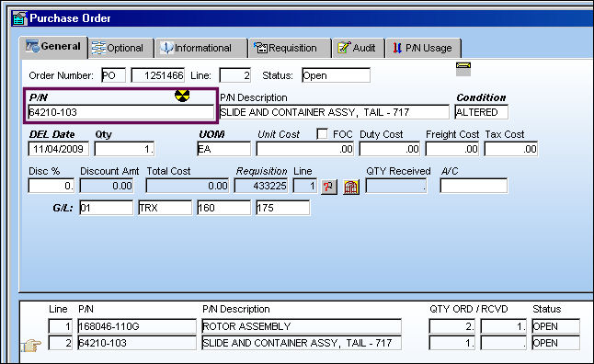This screenshot has width=594, height=364.
Task: Select line 2 number cell in list
Action: pos(61,343)
